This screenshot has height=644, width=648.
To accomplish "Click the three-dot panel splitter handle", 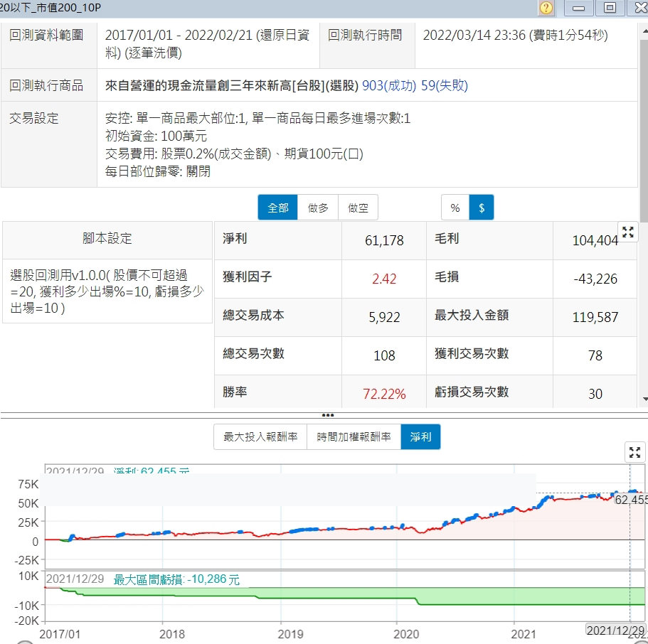I will pos(327,414).
